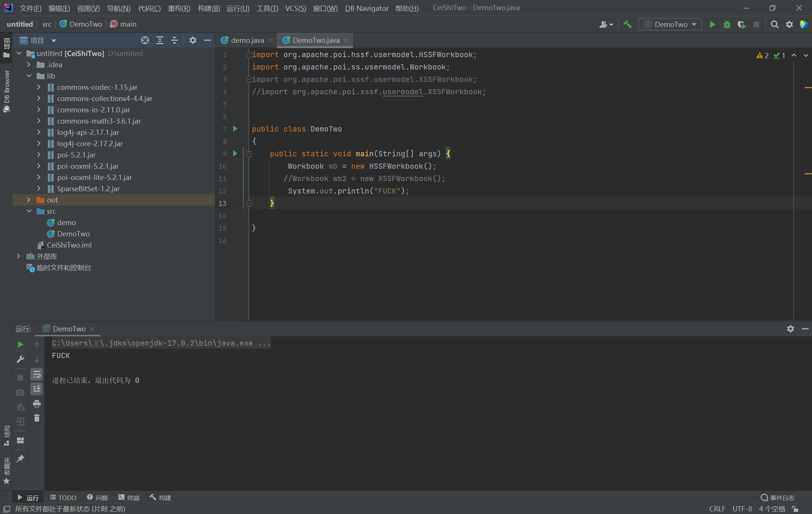Clear run output with trash icon
The width and height of the screenshot is (812, 514).
click(37, 418)
